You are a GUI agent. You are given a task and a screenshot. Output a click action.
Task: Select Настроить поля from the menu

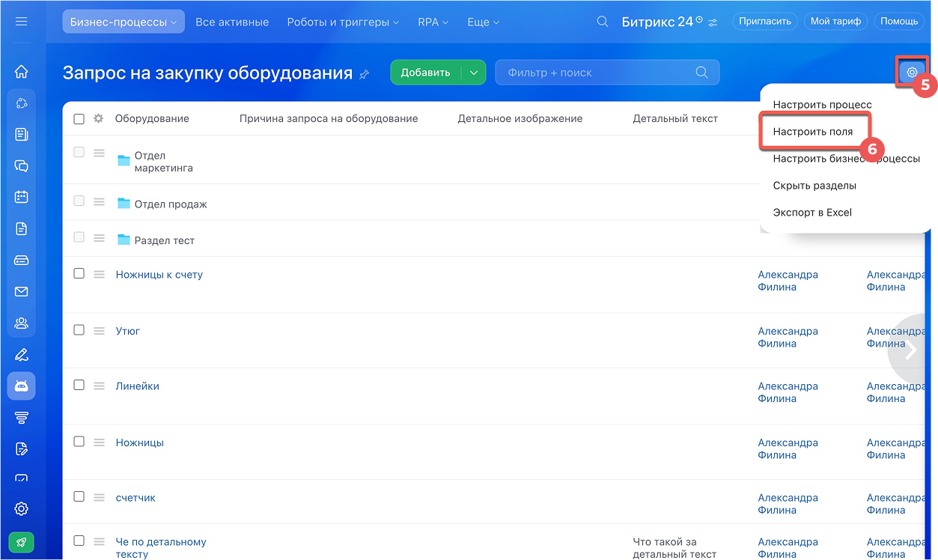click(813, 132)
